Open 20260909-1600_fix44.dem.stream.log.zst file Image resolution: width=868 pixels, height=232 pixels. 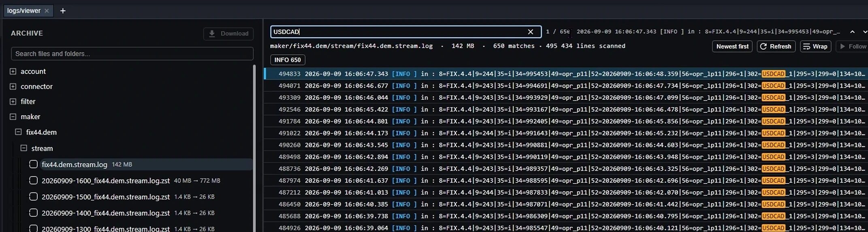tap(106, 181)
